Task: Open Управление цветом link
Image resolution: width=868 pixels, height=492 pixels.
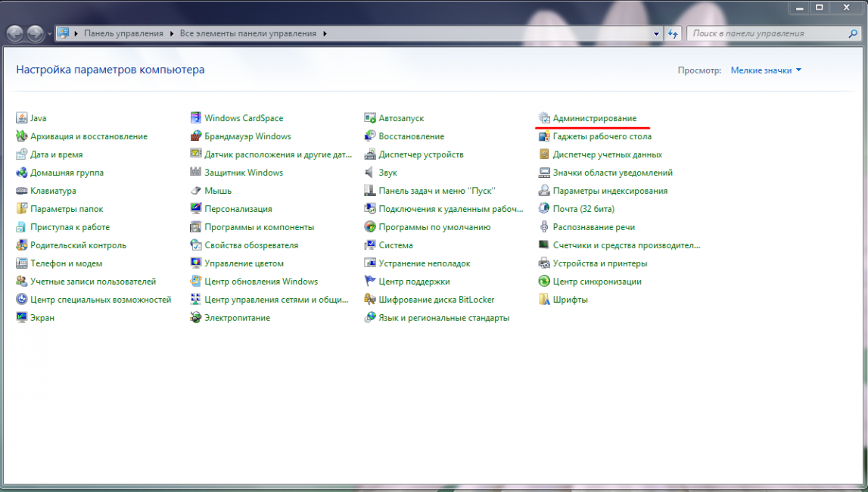Action: point(244,263)
